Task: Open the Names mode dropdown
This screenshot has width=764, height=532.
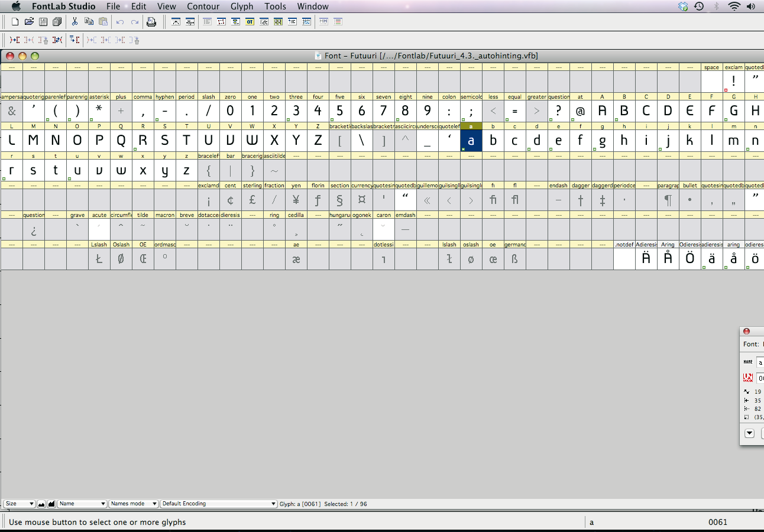Action: (x=134, y=504)
